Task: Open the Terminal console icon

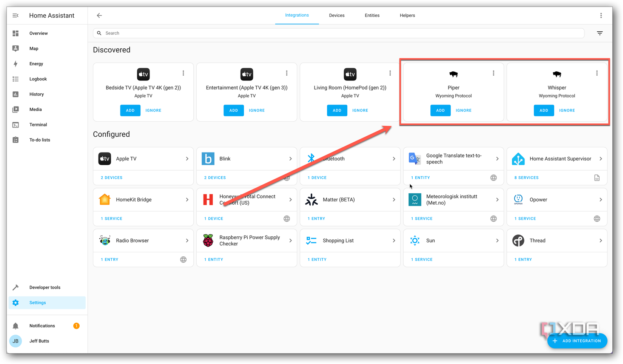Action: 15,125
